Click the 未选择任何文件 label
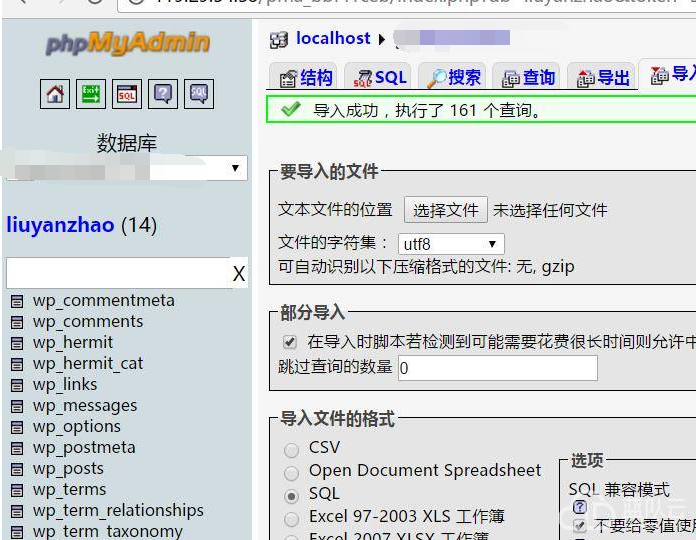Viewport: 696px width, 540px height. (550, 210)
